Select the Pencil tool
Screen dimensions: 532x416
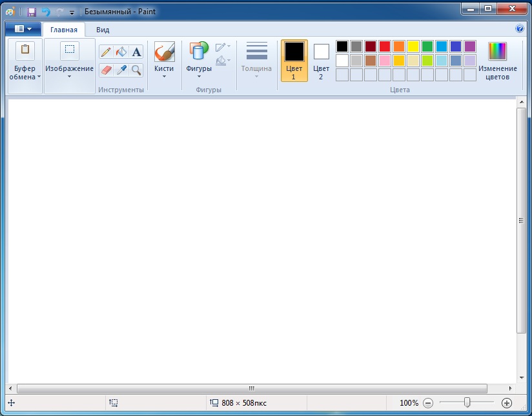tap(106, 52)
